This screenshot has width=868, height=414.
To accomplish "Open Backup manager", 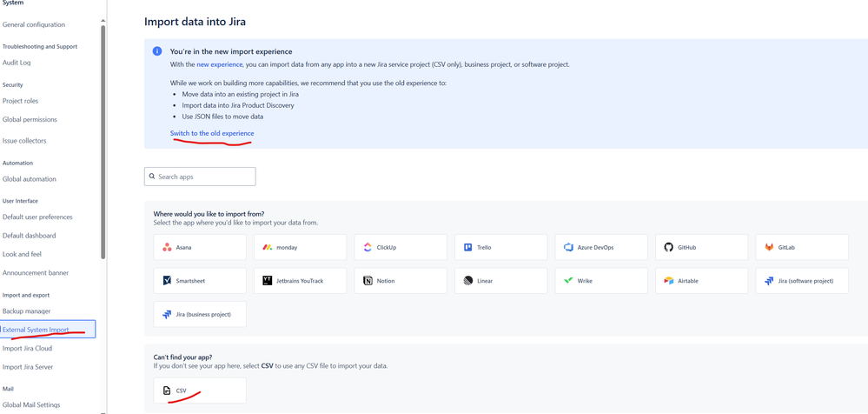I will coord(27,311).
